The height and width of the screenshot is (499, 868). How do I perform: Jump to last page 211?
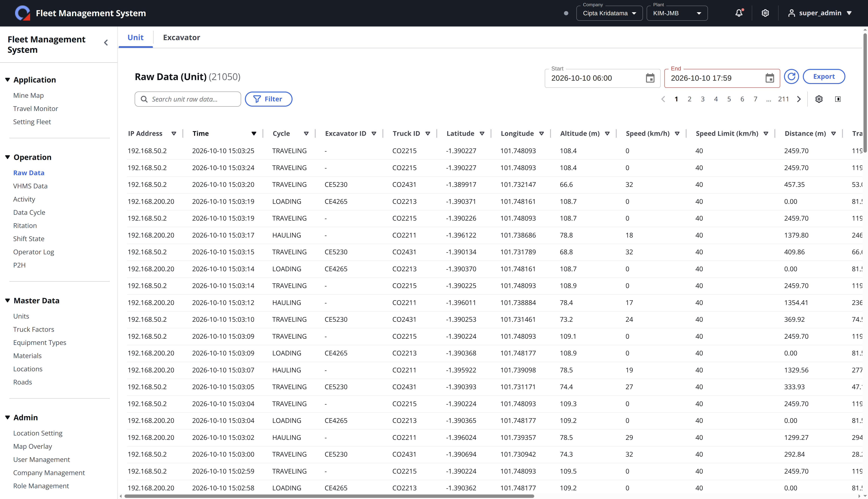point(783,99)
